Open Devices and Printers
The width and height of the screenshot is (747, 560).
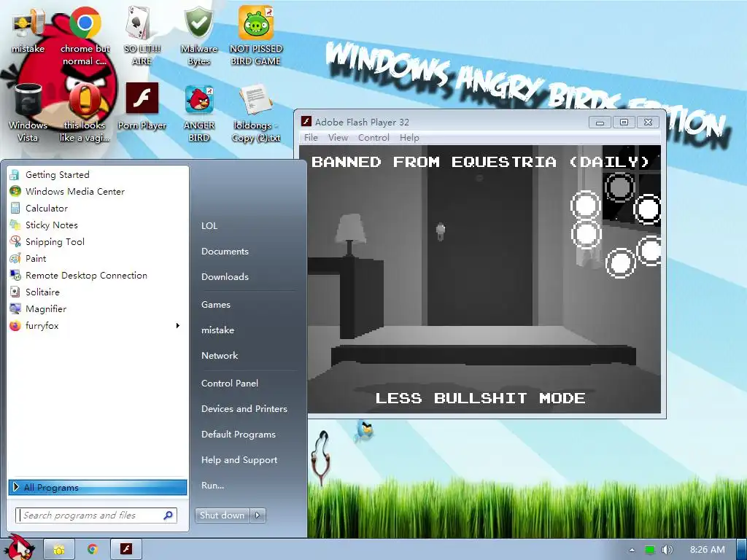tap(244, 409)
